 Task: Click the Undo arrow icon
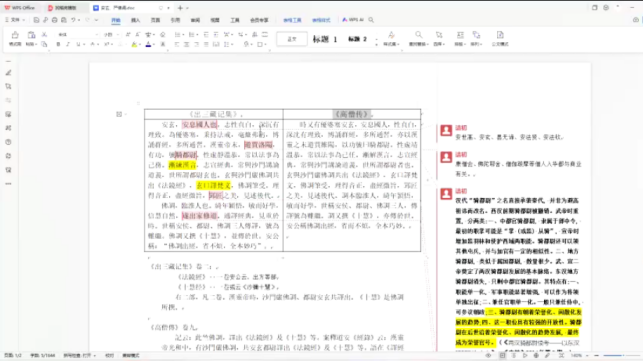(73, 20)
